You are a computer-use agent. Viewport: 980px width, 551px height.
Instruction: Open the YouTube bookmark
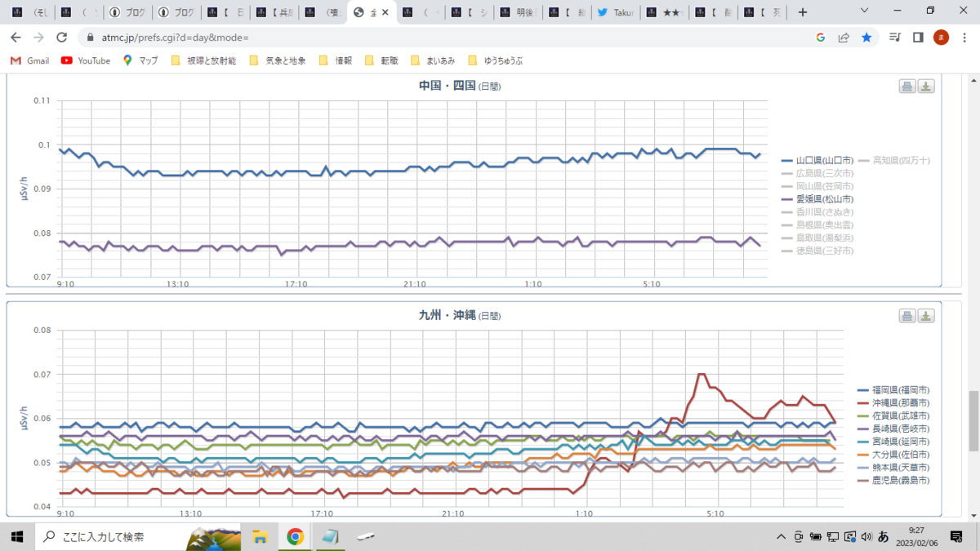[x=86, y=60]
